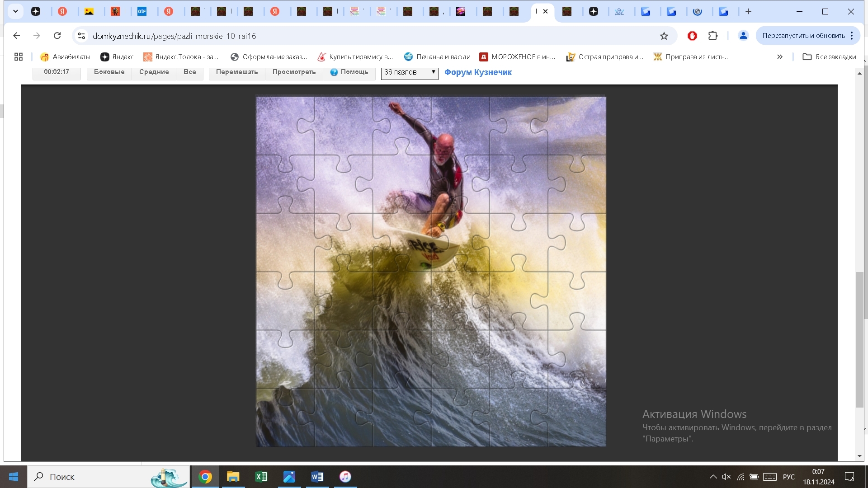Switch the РУС input language indicator

(789, 477)
